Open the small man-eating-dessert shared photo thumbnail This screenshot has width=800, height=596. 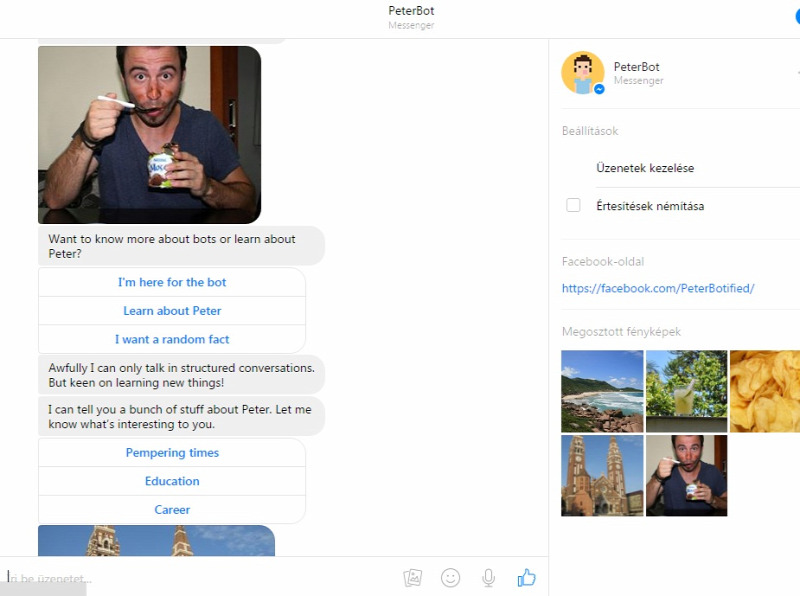click(x=686, y=476)
